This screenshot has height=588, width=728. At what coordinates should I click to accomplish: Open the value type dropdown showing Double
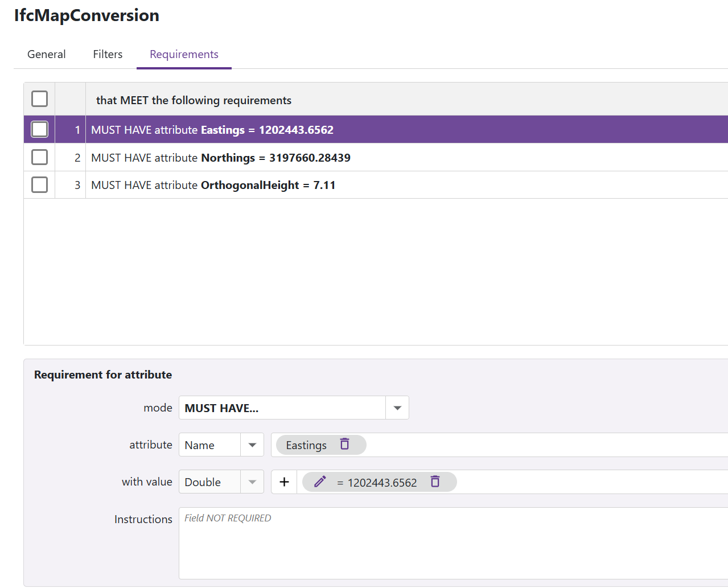point(252,482)
